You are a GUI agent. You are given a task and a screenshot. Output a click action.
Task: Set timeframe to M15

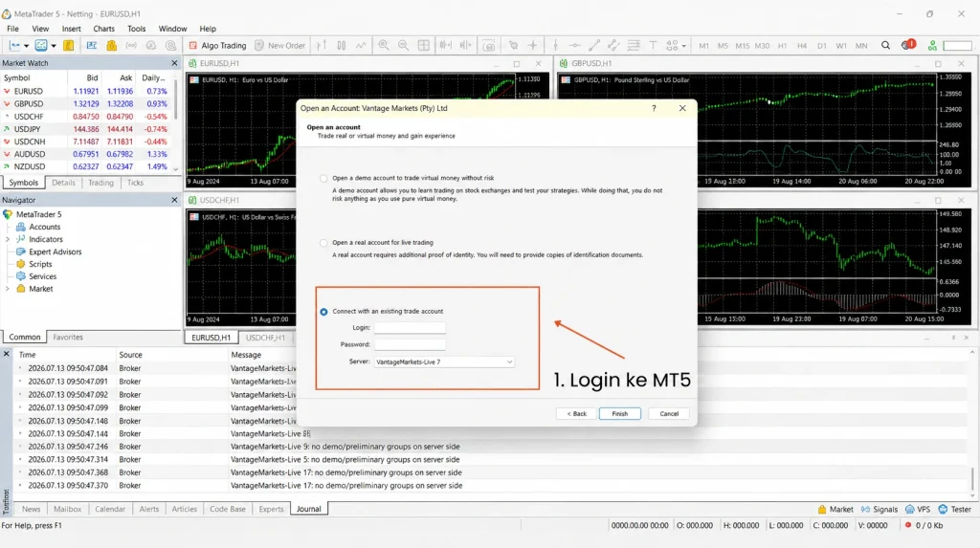pyautogui.click(x=742, y=46)
